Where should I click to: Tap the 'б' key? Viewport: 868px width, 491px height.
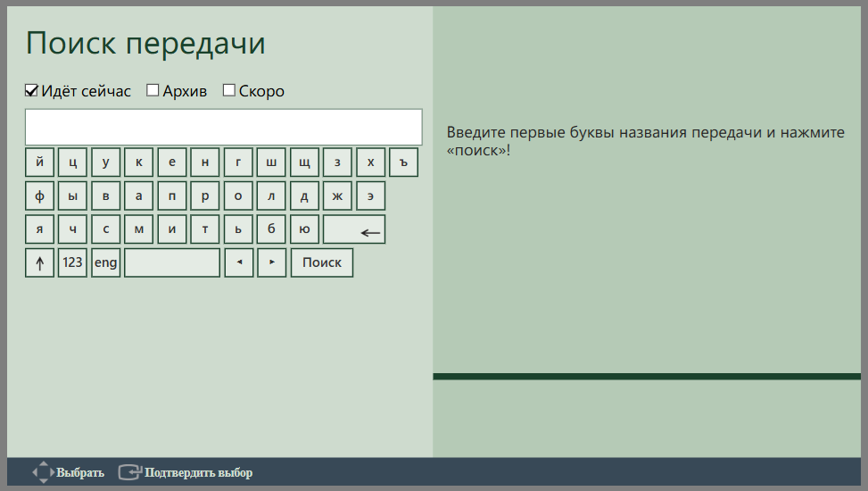[271, 229]
